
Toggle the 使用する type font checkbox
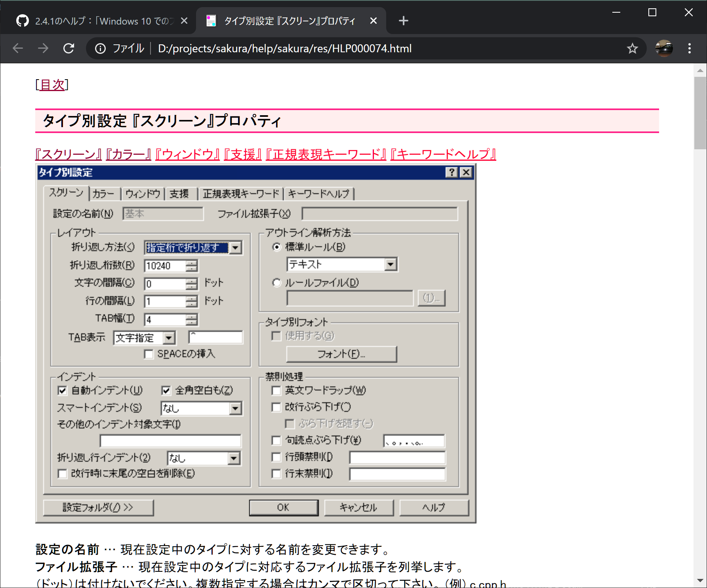pyautogui.click(x=276, y=336)
